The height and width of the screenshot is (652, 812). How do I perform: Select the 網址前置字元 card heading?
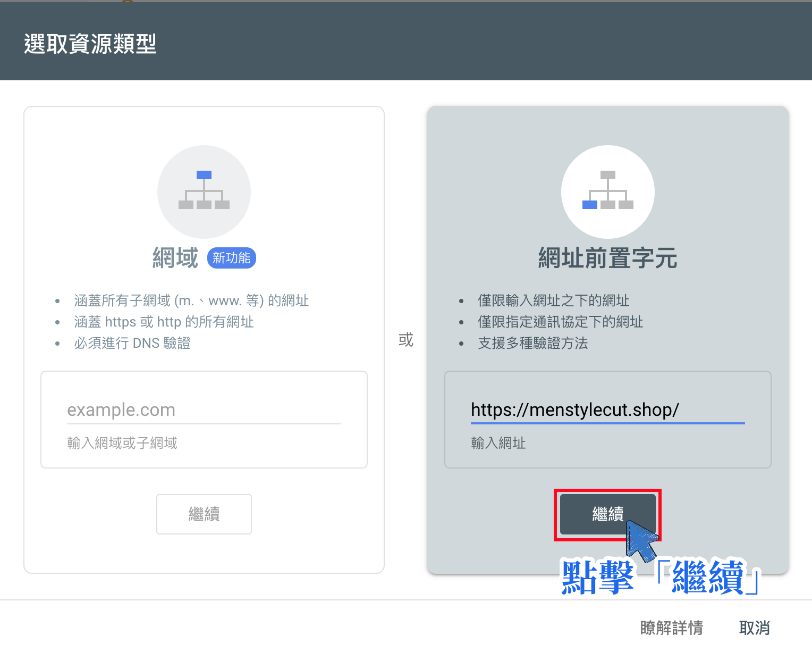click(x=608, y=258)
